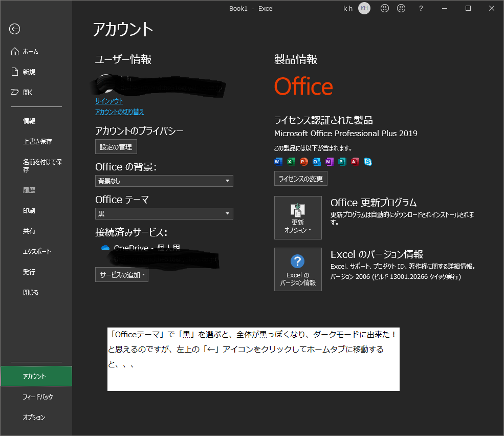Open the 更新オプション dropdown button

(298, 217)
